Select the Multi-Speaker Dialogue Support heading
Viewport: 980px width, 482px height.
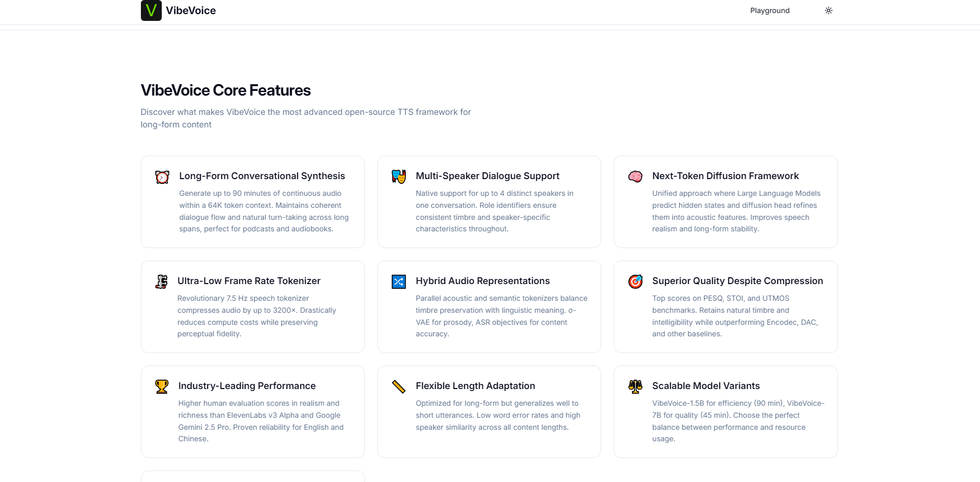click(x=487, y=176)
